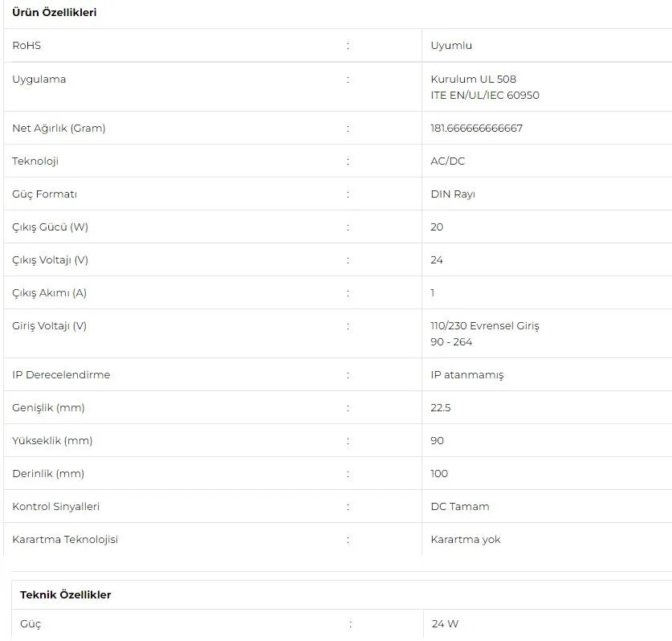This screenshot has width=672, height=641.
Task: Click ITE EN/UL/IEC 60950 value
Action: 485,95
